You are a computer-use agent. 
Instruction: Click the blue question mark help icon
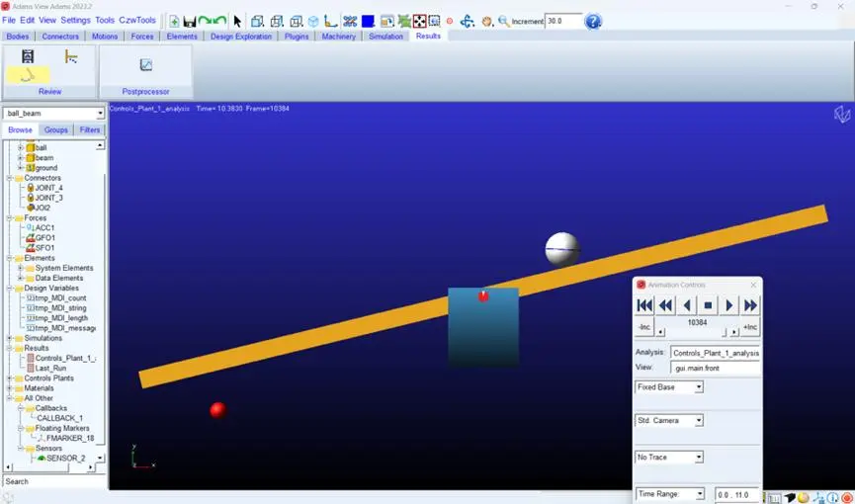click(x=593, y=22)
